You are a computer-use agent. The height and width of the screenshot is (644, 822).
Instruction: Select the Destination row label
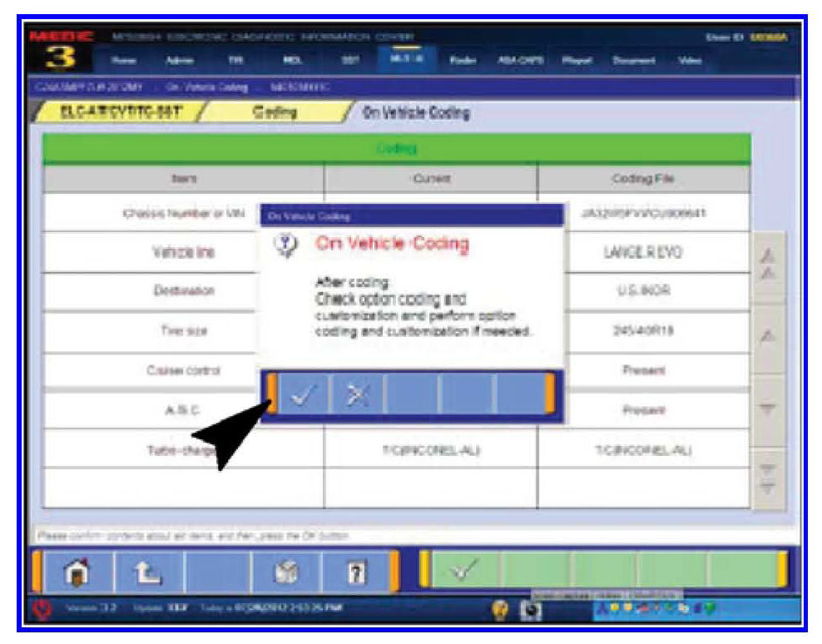(184, 290)
